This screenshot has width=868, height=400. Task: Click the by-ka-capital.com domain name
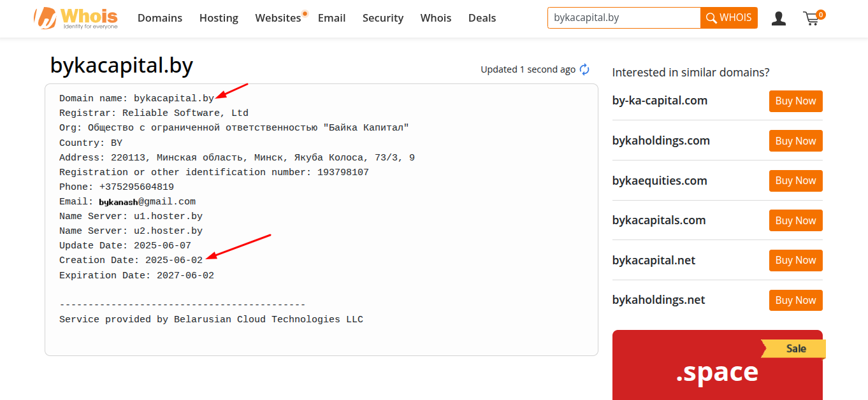tap(660, 101)
